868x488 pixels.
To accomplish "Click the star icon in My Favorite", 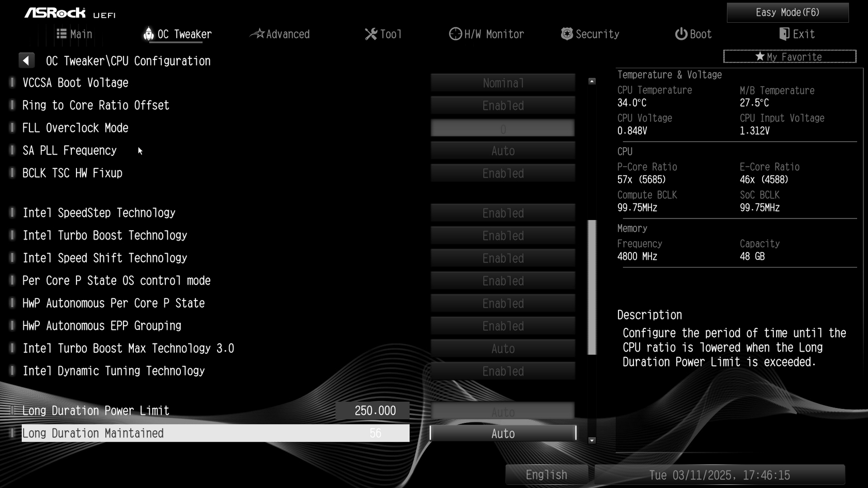I will 760,56.
